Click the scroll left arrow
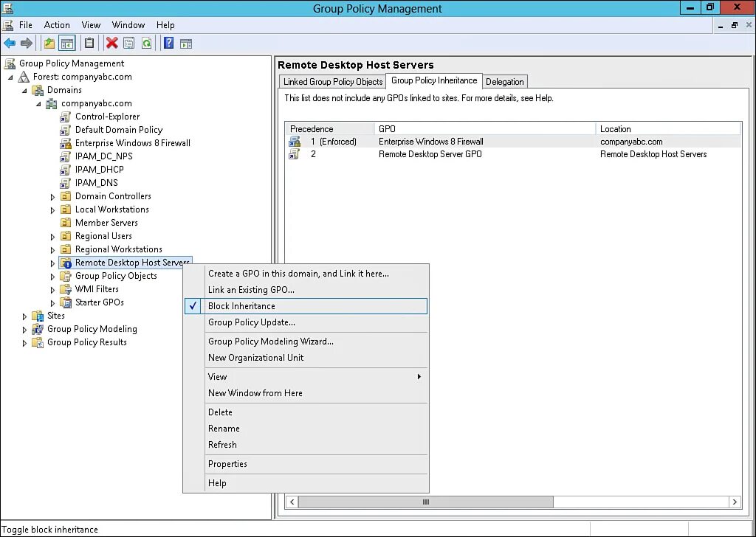Image resolution: width=756 pixels, height=537 pixels. click(292, 502)
